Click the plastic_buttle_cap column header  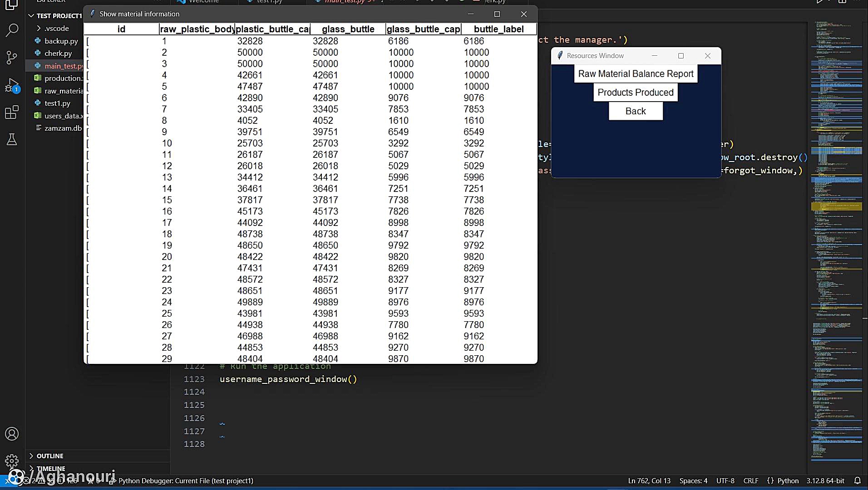[x=272, y=29]
